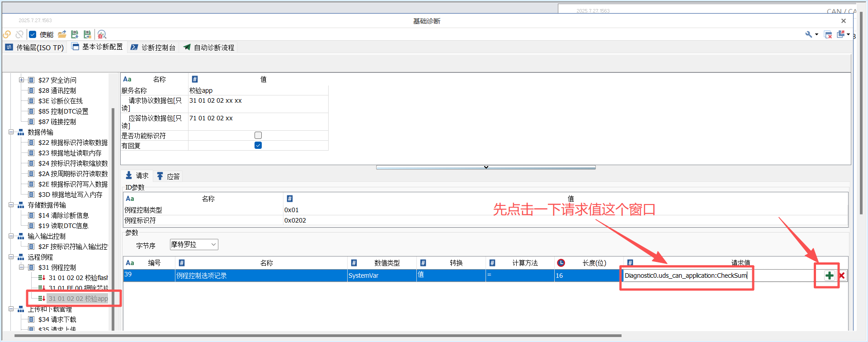
Task: Switch to the 诊断控制台 tab
Action: click(153, 47)
